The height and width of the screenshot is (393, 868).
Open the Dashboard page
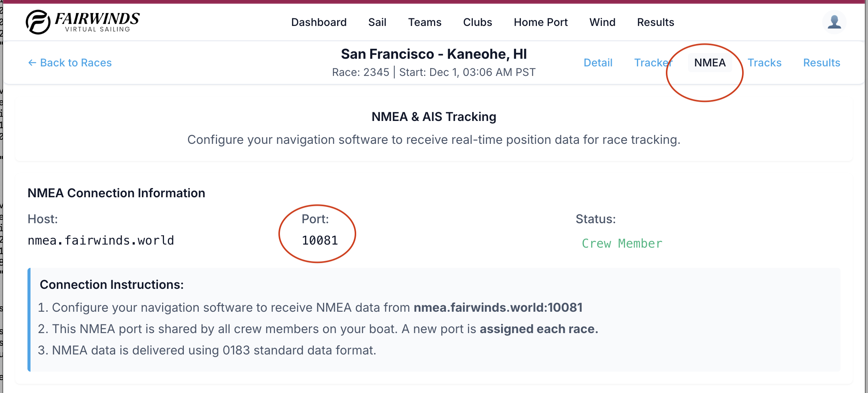coord(319,22)
